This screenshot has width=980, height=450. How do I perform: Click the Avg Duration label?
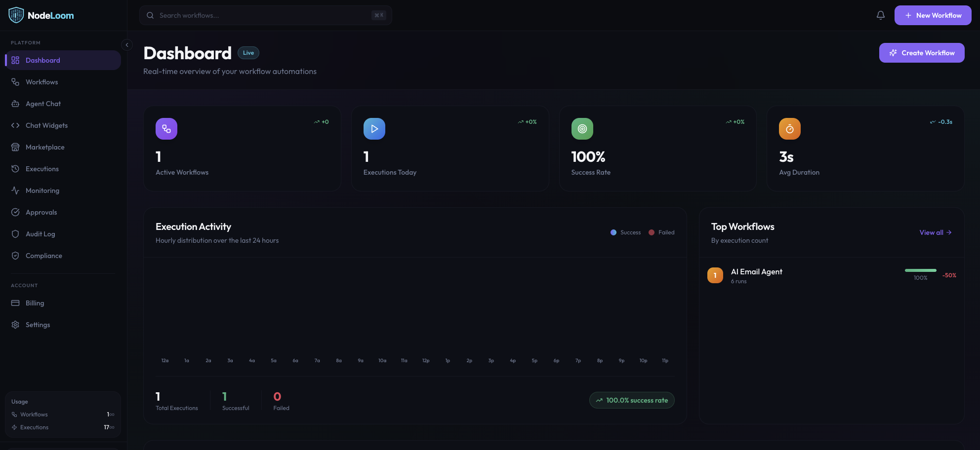tap(799, 172)
